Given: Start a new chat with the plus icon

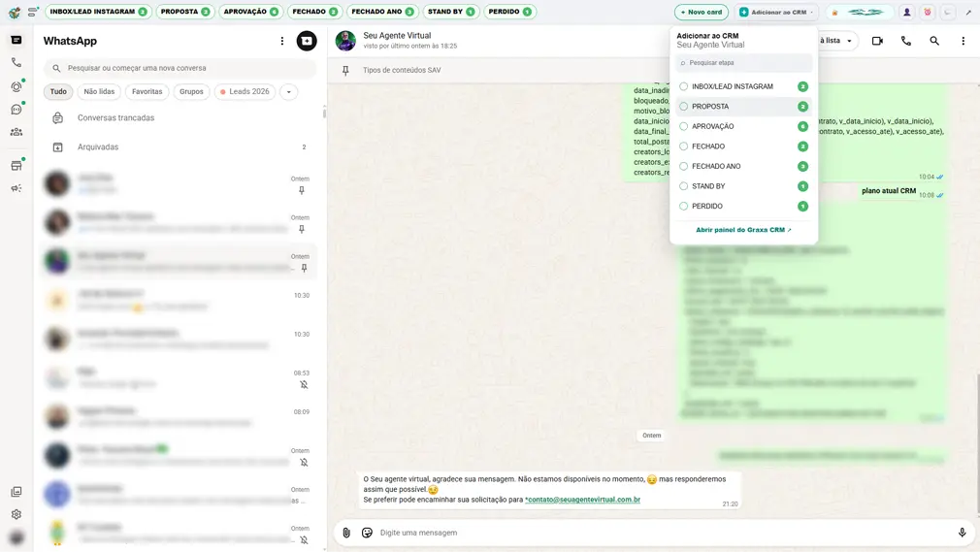Looking at the screenshot, I should click(x=307, y=41).
